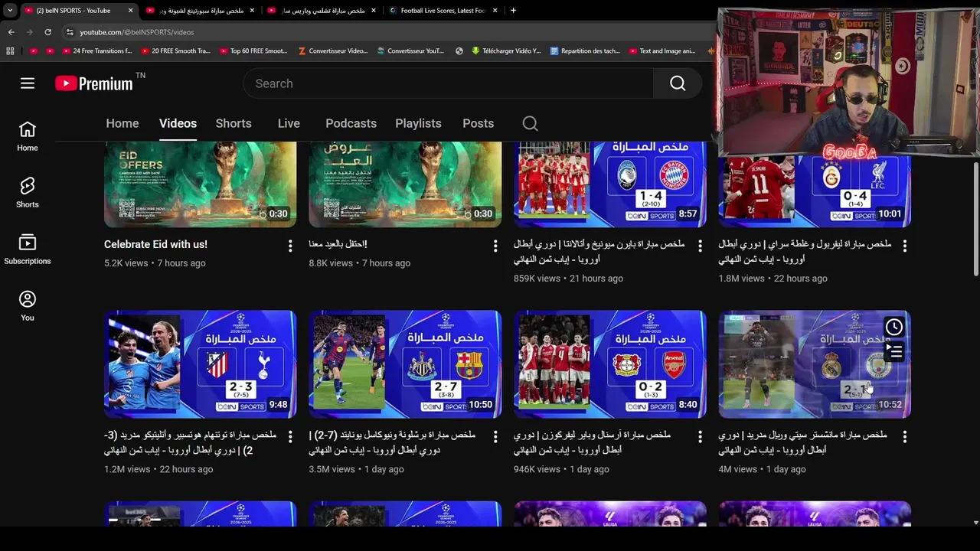Open the You section in sidebar

point(28,306)
